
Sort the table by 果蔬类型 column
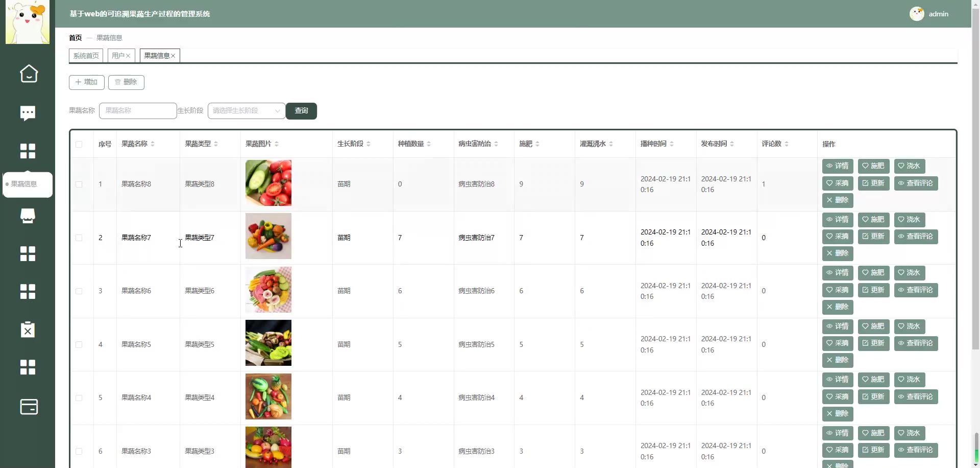coord(216,144)
